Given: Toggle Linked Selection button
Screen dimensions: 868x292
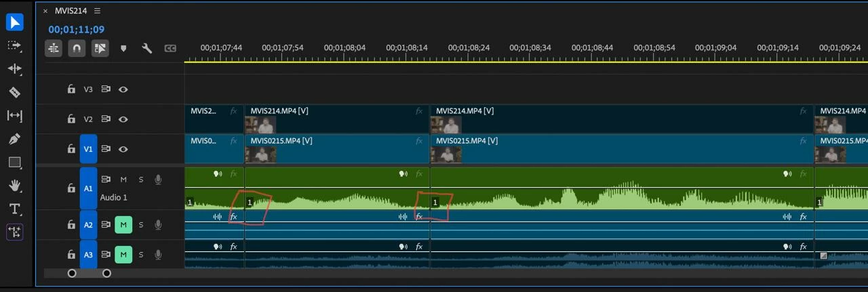Looking at the screenshot, I should pyautogui.click(x=100, y=48).
